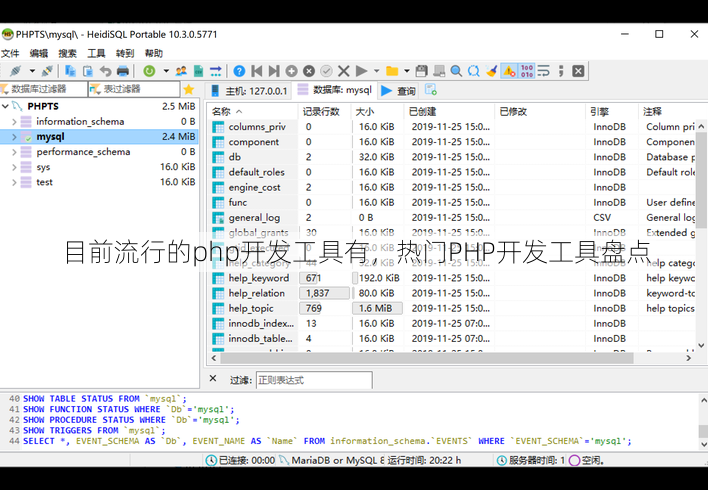Click the Copy toolbar icon

70,71
